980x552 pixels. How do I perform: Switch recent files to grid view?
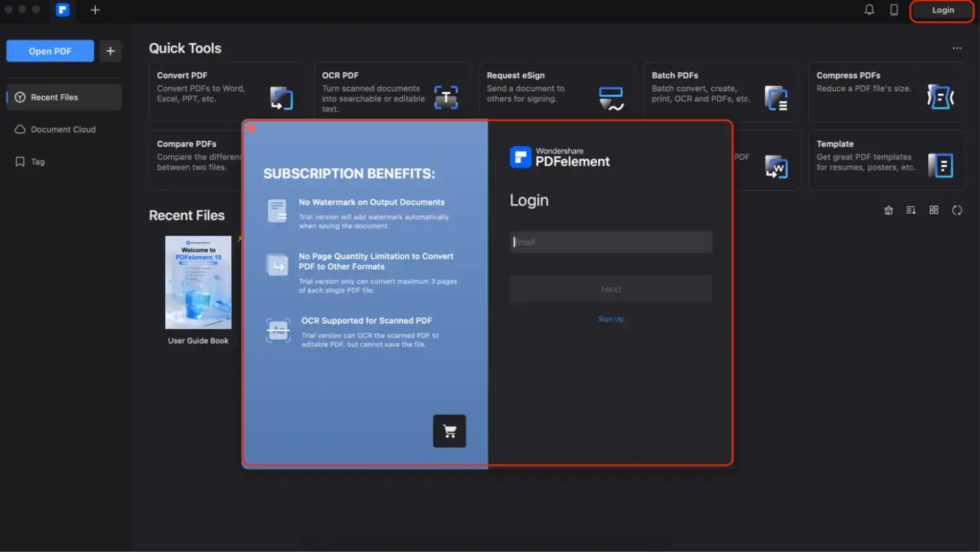[x=933, y=209]
